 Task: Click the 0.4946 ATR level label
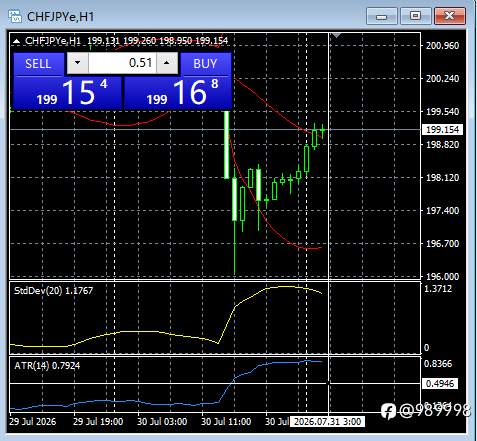(440, 384)
